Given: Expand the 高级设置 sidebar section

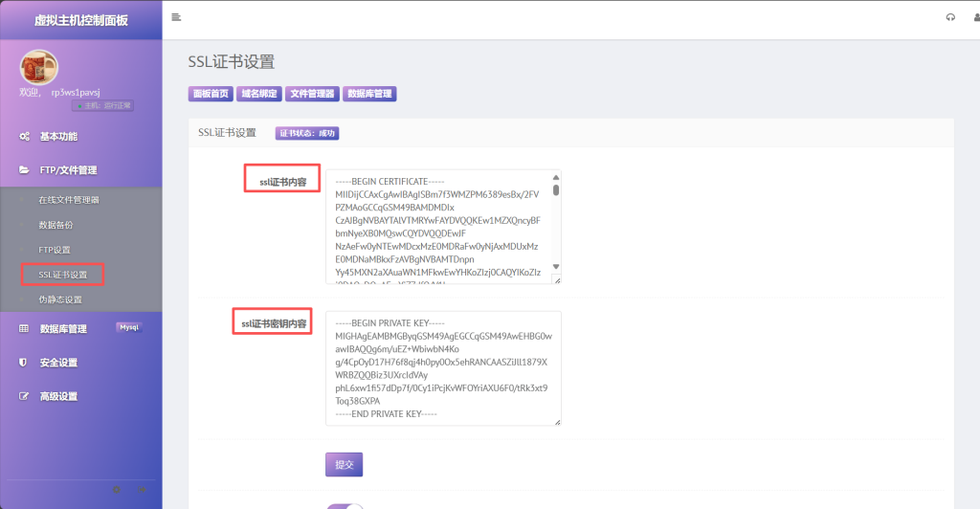Looking at the screenshot, I should 59,396.
